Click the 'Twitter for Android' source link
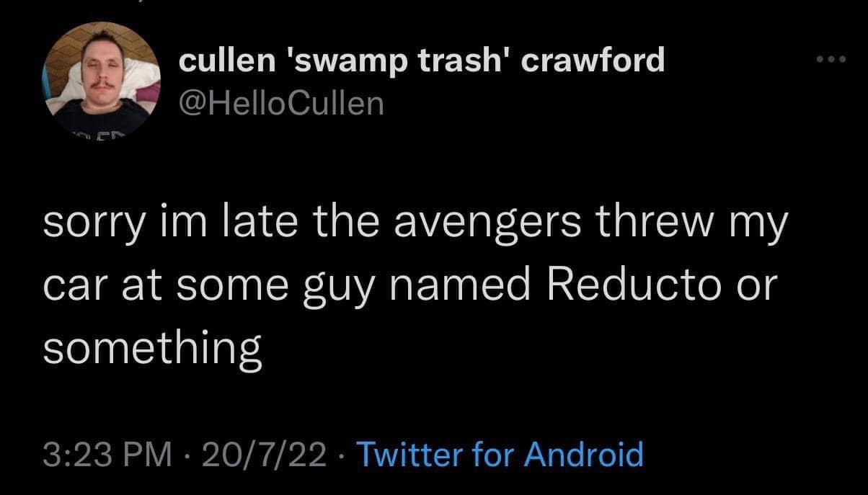868x495 pixels. pyautogui.click(x=499, y=455)
